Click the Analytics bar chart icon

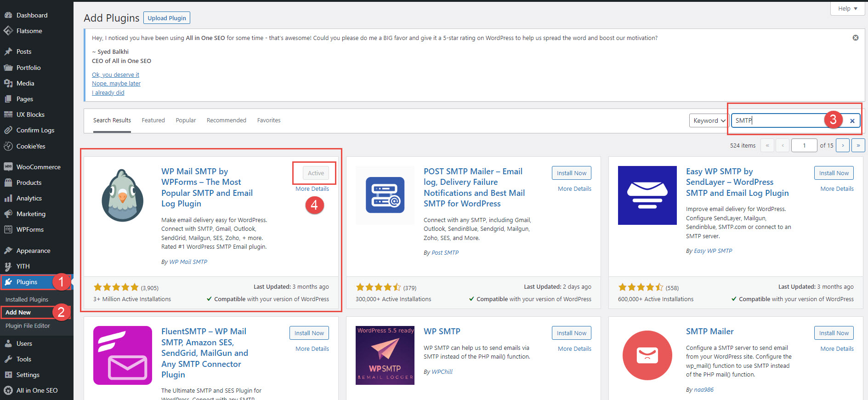tap(8, 198)
